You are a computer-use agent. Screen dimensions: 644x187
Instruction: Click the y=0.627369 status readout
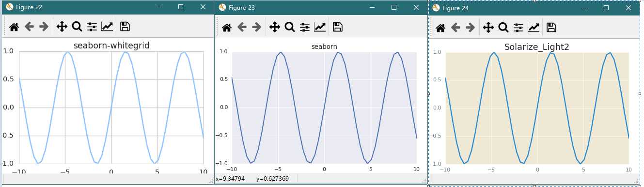pyautogui.click(x=272, y=179)
